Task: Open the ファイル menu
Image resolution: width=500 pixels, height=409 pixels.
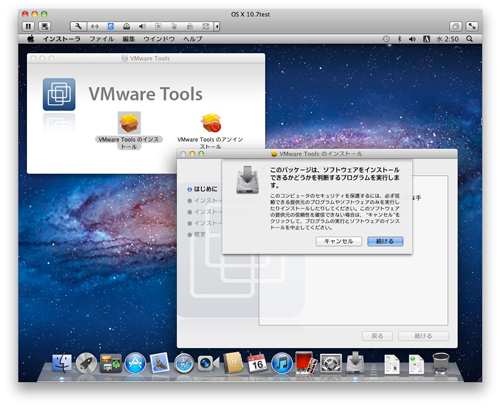Action: [x=101, y=39]
